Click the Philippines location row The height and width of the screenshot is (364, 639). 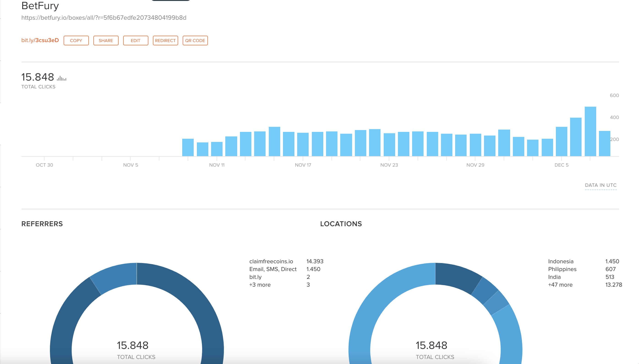(x=582, y=269)
